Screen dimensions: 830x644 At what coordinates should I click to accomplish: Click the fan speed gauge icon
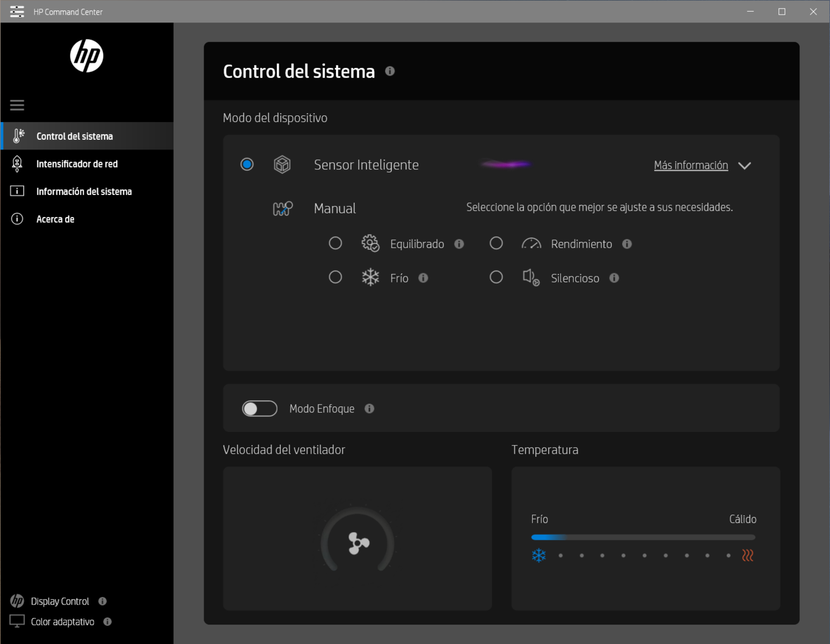click(358, 543)
